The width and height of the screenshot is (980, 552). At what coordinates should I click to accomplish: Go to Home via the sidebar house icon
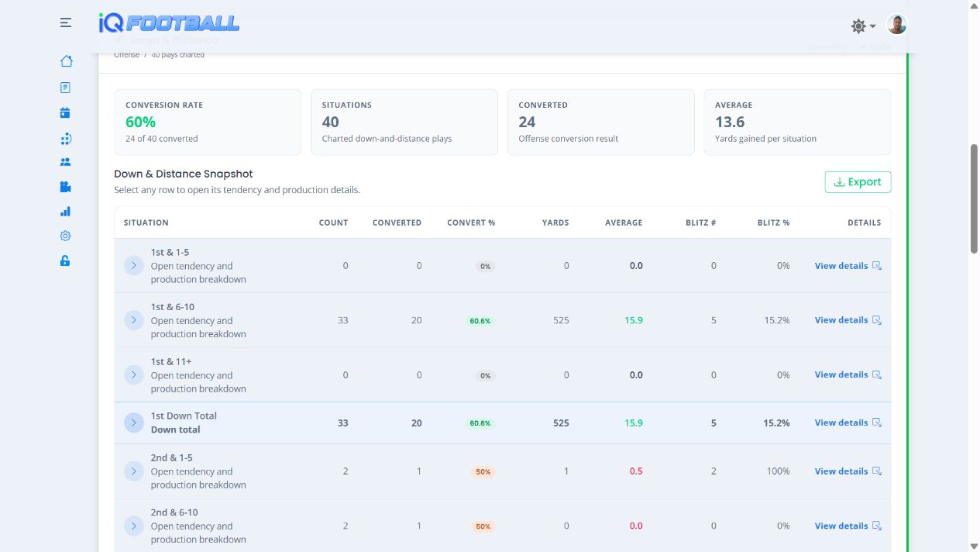[66, 61]
